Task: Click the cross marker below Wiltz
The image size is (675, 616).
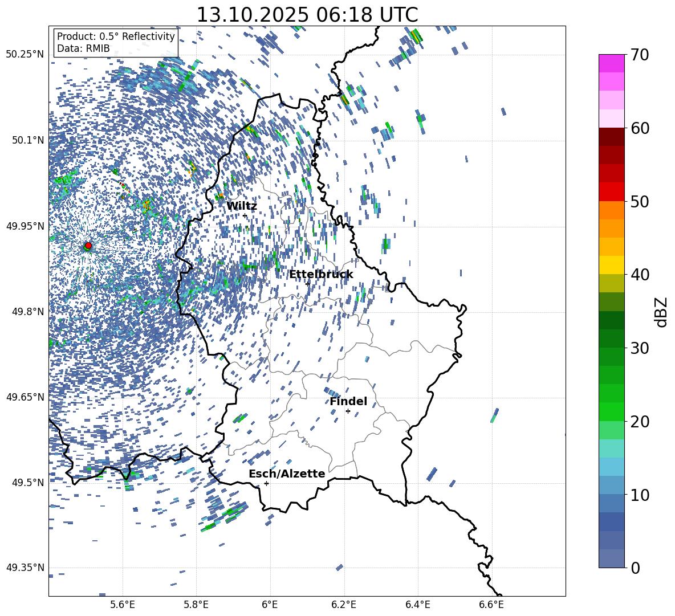Action: coord(245,216)
